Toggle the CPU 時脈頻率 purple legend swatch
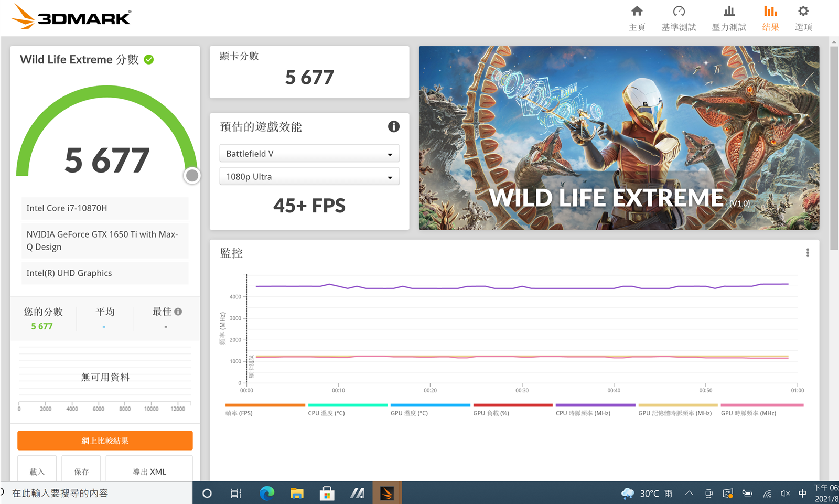 pos(595,405)
